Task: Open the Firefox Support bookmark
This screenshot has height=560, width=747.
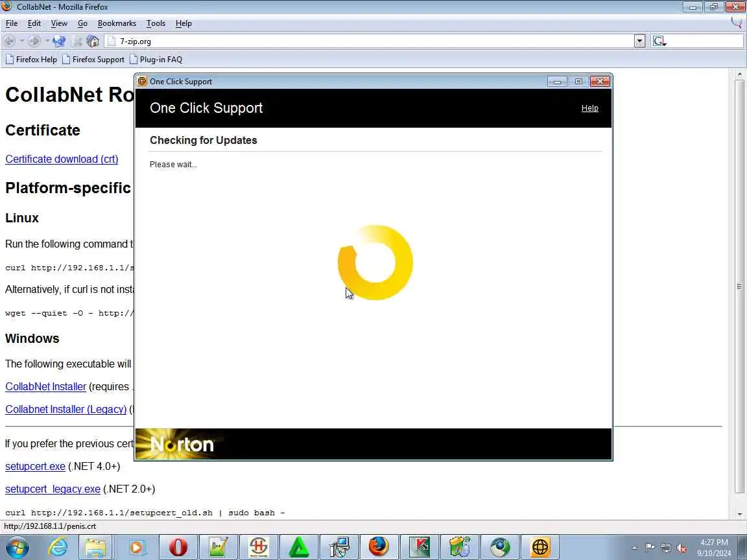Action: coord(93,60)
